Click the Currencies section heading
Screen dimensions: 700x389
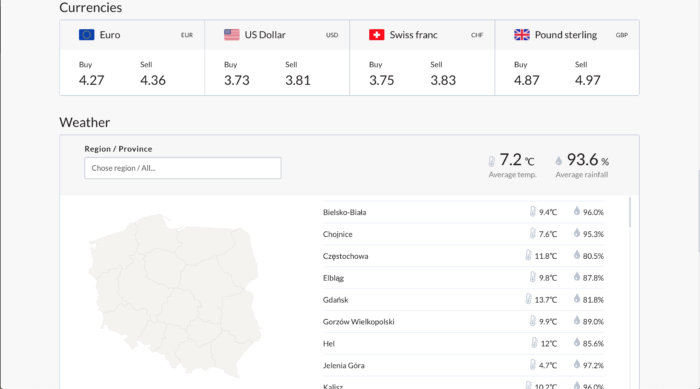[91, 7]
